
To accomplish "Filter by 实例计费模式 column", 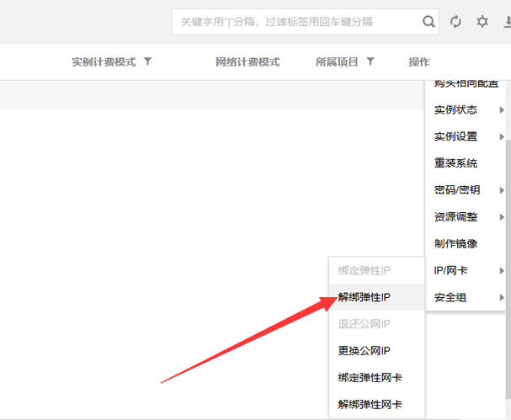I will (x=148, y=61).
